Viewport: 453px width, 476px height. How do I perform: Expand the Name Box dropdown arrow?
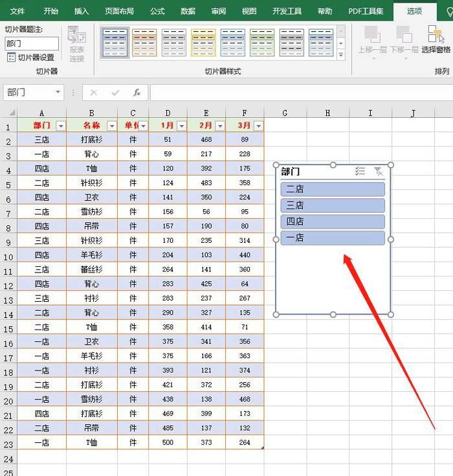(x=57, y=93)
